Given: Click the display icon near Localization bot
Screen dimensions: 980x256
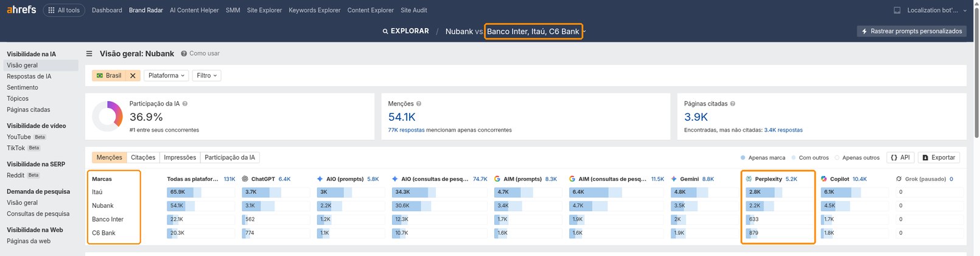Looking at the screenshot, I should tap(897, 10).
